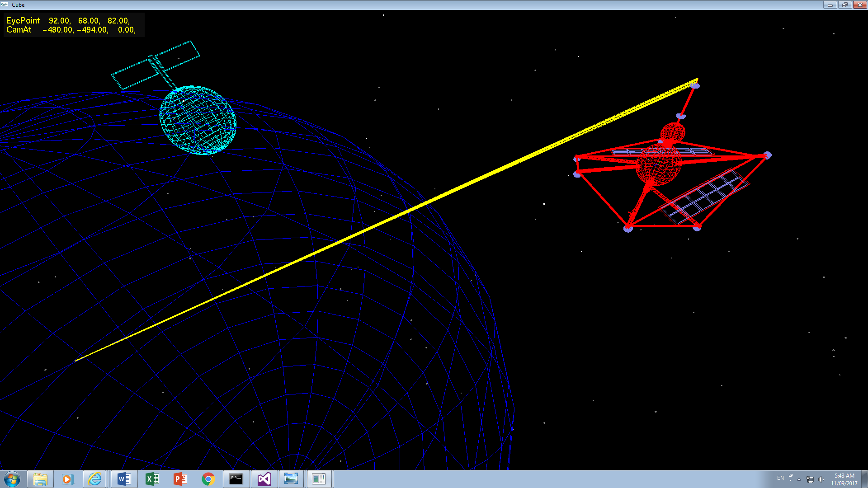The height and width of the screenshot is (488, 868).
Task: Click the Show Desktop strip at taskbar end
Action: [864, 479]
